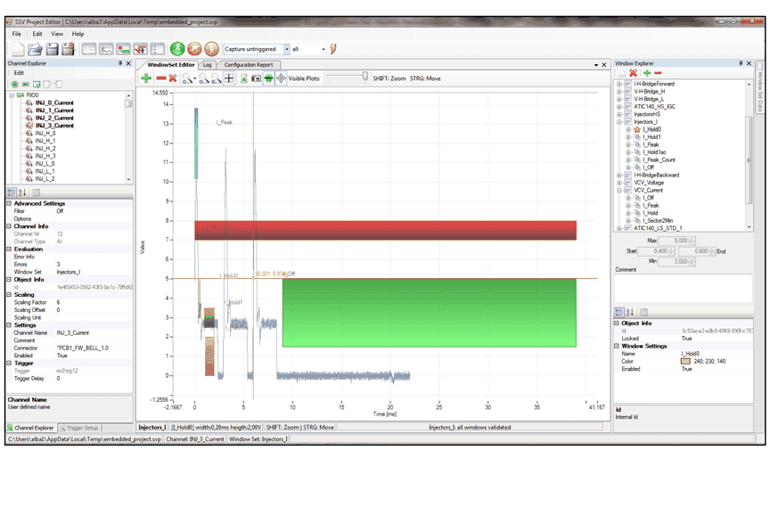This screenshot has height=532, width=770.
Task: Click the green plus in WindowSet Editor toolbar
Action: (x=146, y=78)
